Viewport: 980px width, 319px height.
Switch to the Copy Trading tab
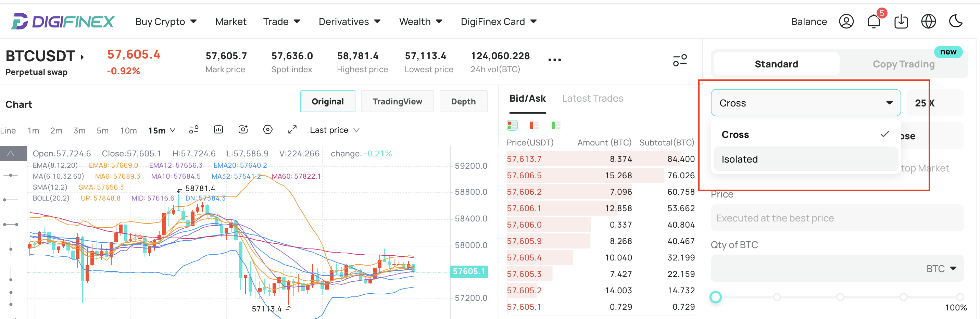(x=903, y=64)
